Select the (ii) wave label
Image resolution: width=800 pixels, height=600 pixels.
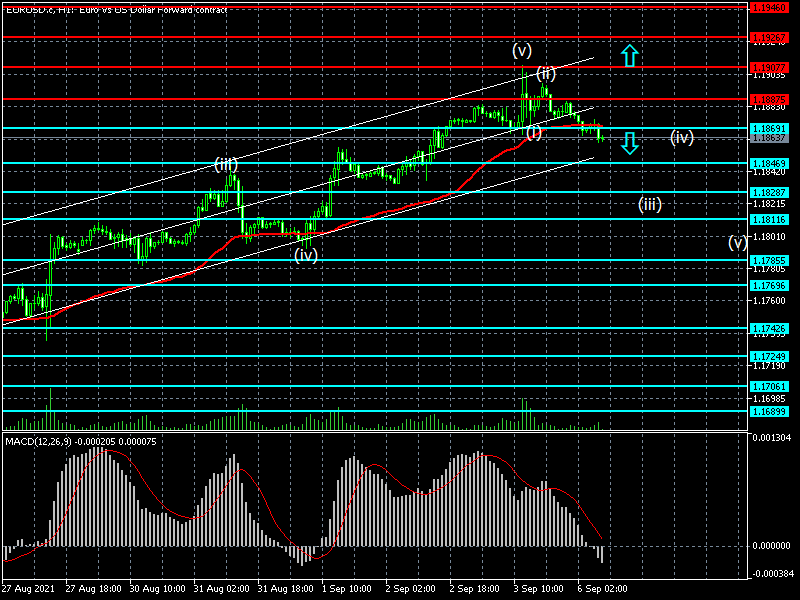pyautogui.click(x=545, y=74)
